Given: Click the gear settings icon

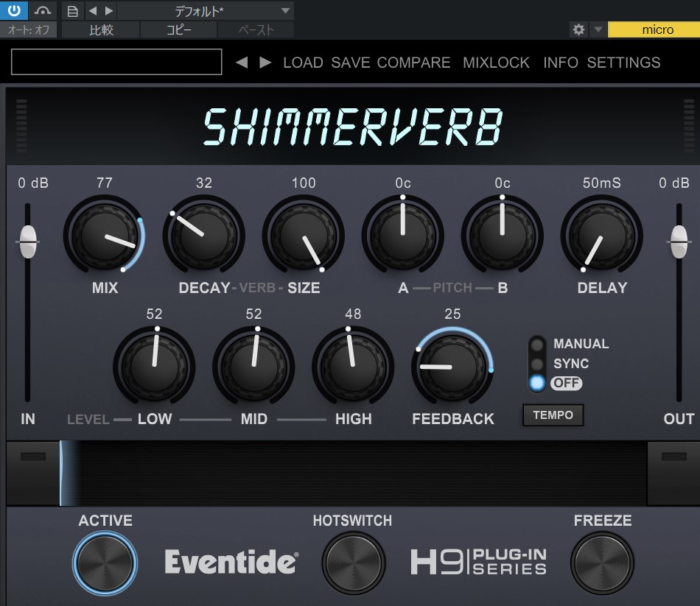Looking at the screenshot, I should point(578,29).
